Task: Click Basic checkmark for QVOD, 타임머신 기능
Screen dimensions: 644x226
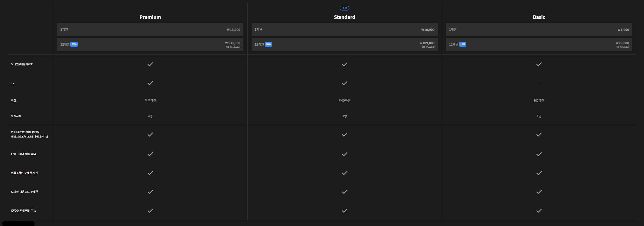Action: click(x=539, y=211)
